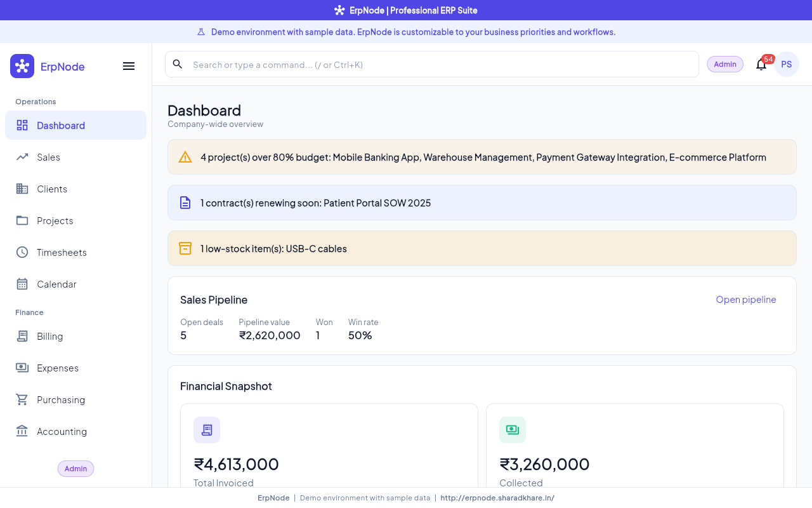
Task: Click the Total Invoiced receipt icon
Action: coord(207,430)
